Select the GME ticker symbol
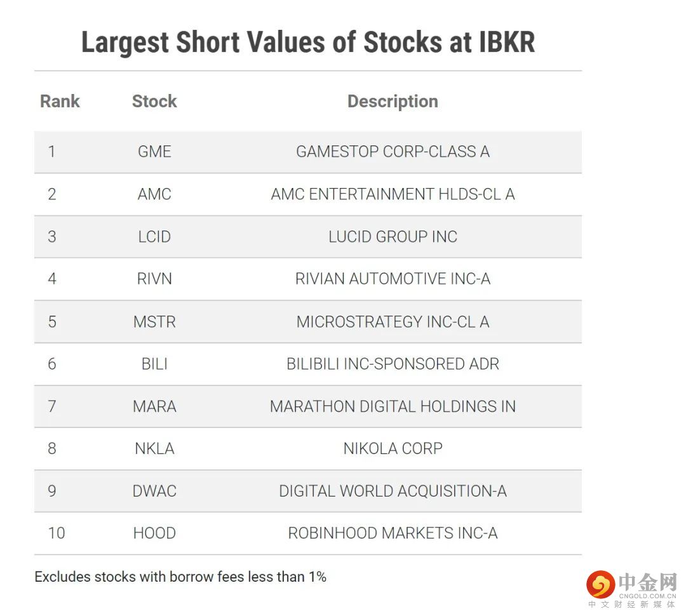Image resolution: width=686 pixels, height=616 pixels. [x=154, y=152]
